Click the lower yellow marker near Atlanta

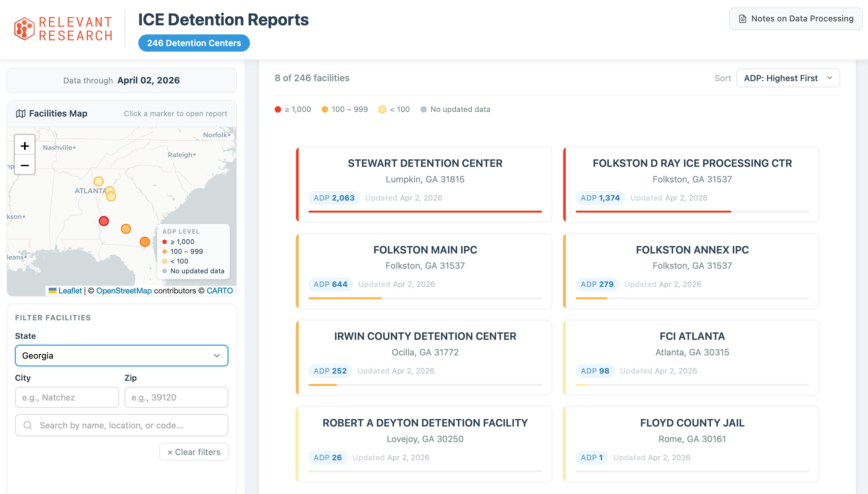[x=111, y=196]
